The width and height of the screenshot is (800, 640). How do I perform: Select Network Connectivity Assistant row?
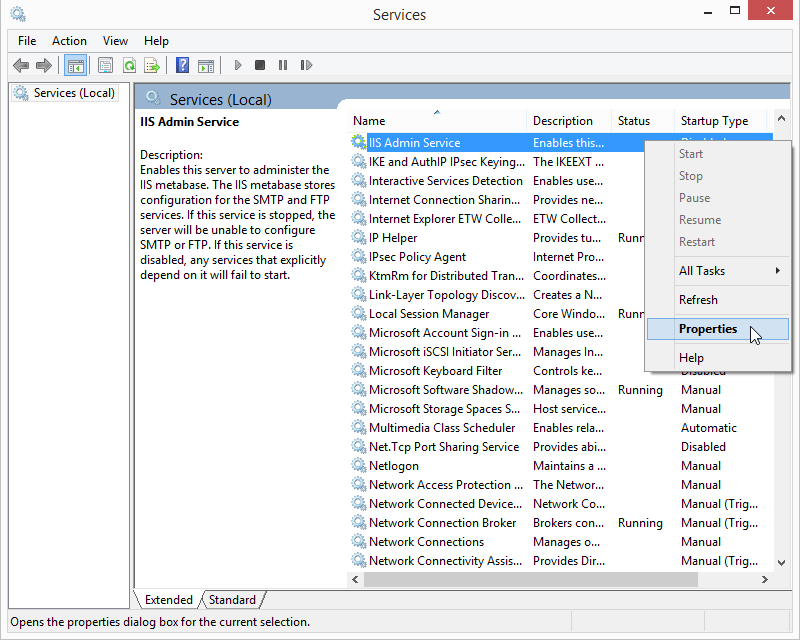(x=561, y=560)
